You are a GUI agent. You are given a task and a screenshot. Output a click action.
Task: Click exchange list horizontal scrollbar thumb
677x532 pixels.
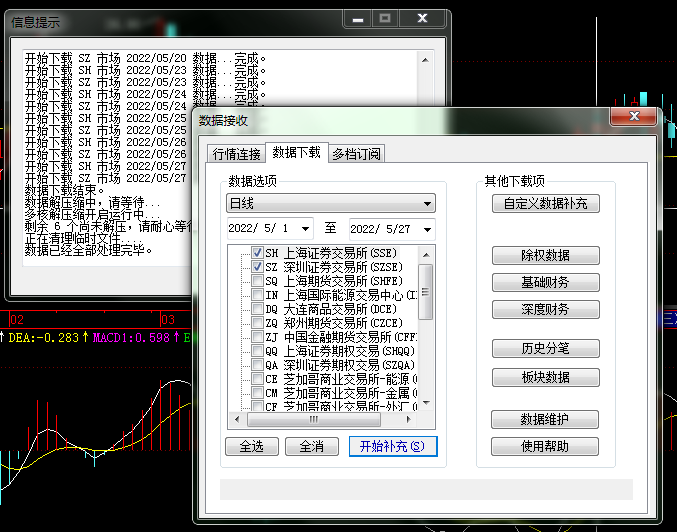point(314,419)
